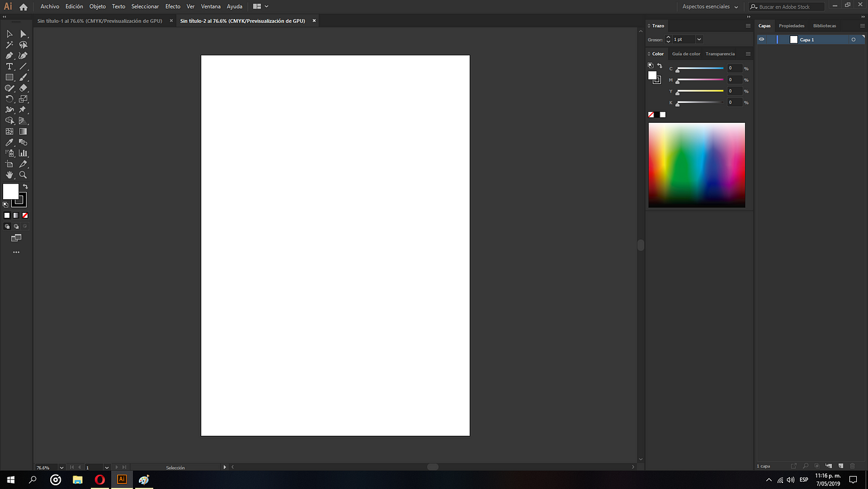The image size is (868, 489).
Task: Select the Rotate tool
Action: 9,99
